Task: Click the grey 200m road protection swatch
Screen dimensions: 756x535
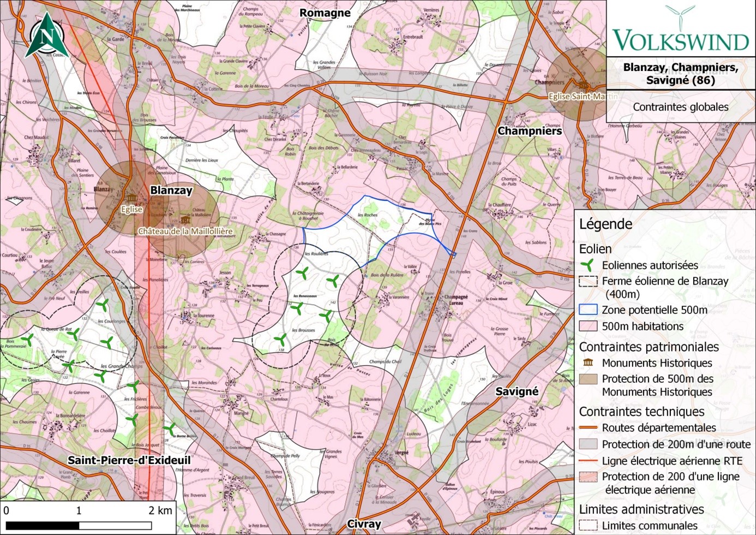Action: (588, 444)
